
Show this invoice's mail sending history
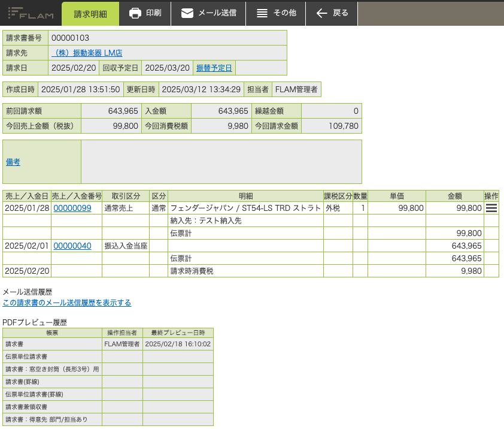point(67,303)
